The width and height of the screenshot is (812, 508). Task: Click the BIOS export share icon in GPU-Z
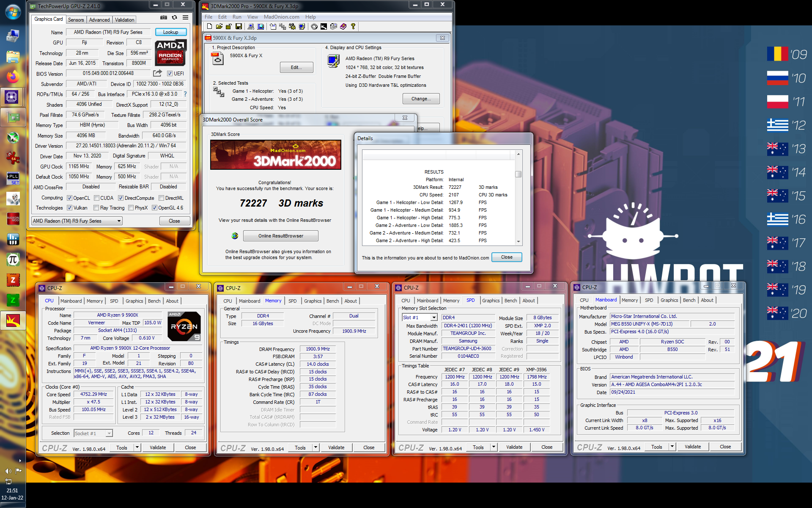tap(157, 73)
